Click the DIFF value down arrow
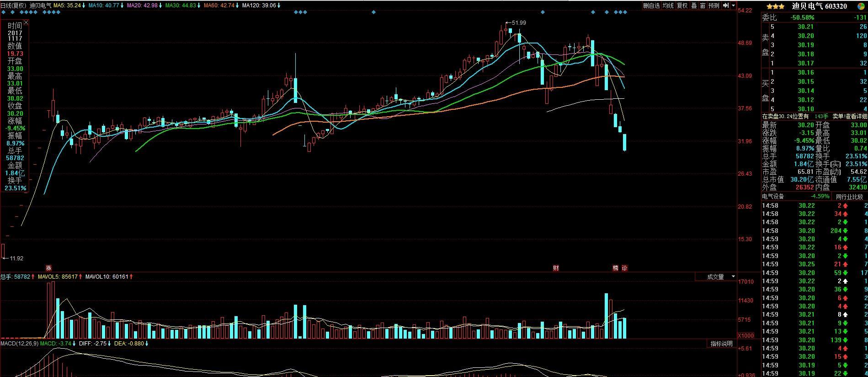The width and height of the screenshot is (868, 377). (x=109, y=344)
